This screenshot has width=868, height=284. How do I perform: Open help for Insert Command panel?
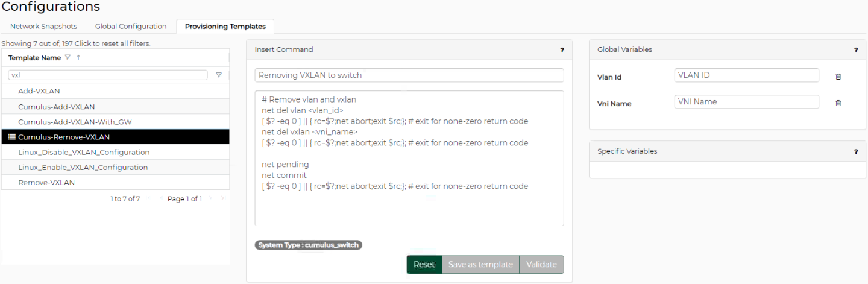click(x=562, y=50)
